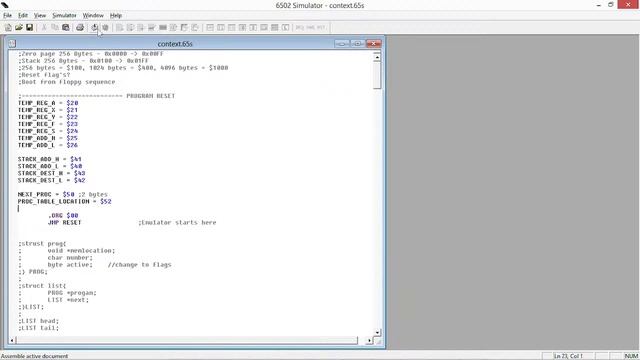Click the vertical scrollbar down arrow
The image size is (640, 360).
[377, 332]
